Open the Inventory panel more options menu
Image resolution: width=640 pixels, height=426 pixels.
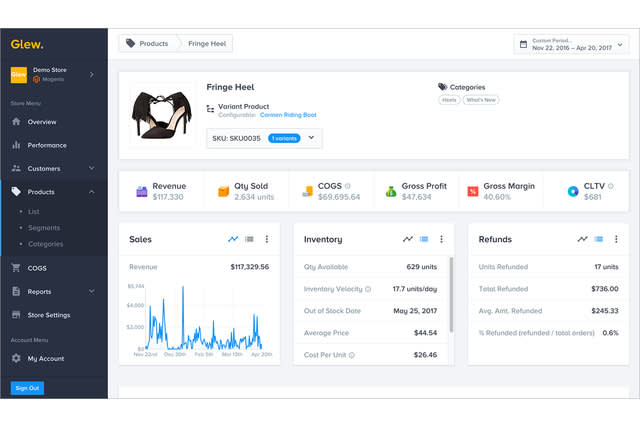(440, 239)
